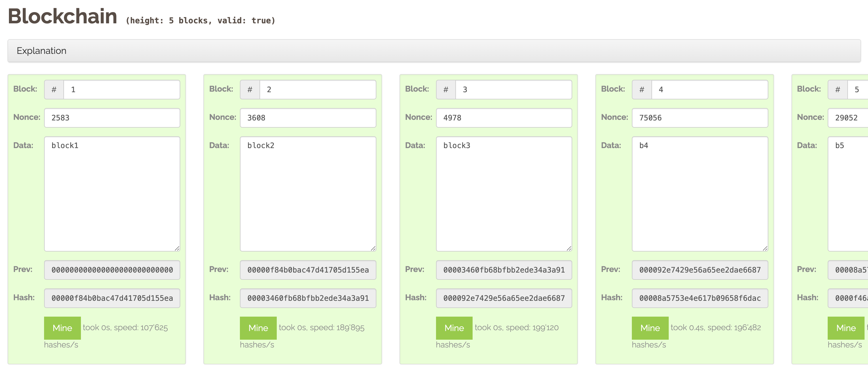Grab block 1 textarea resize handle
This screenshot has width=868, height=378.
177,248
